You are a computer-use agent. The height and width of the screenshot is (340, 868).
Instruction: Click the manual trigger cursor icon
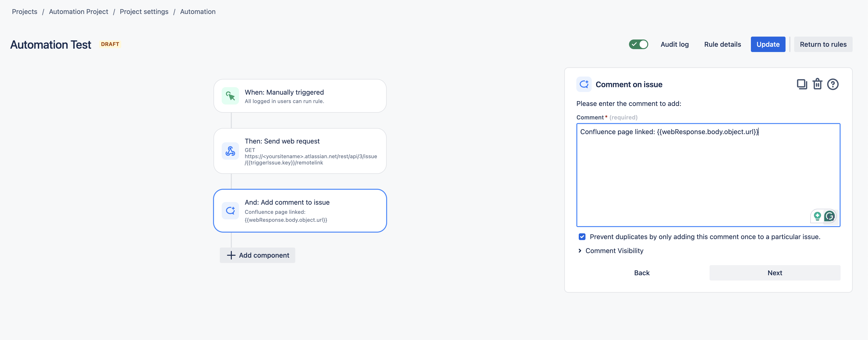tap(231, 96)
